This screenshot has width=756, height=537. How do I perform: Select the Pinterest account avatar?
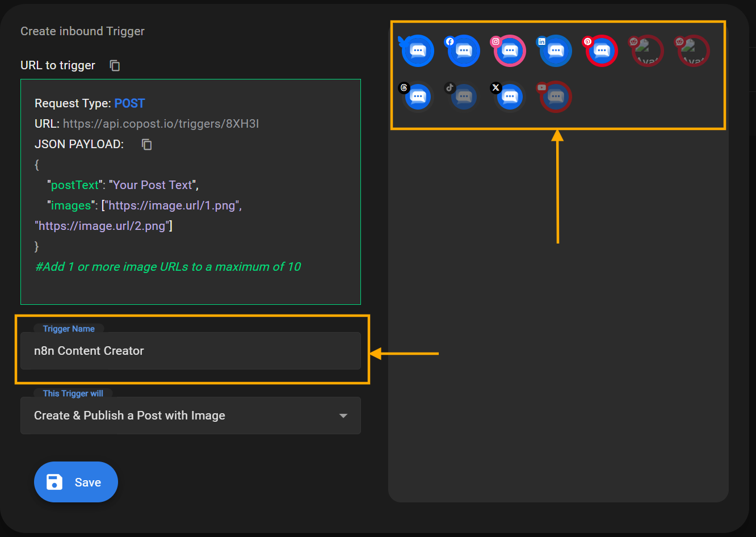coord(602,51)
